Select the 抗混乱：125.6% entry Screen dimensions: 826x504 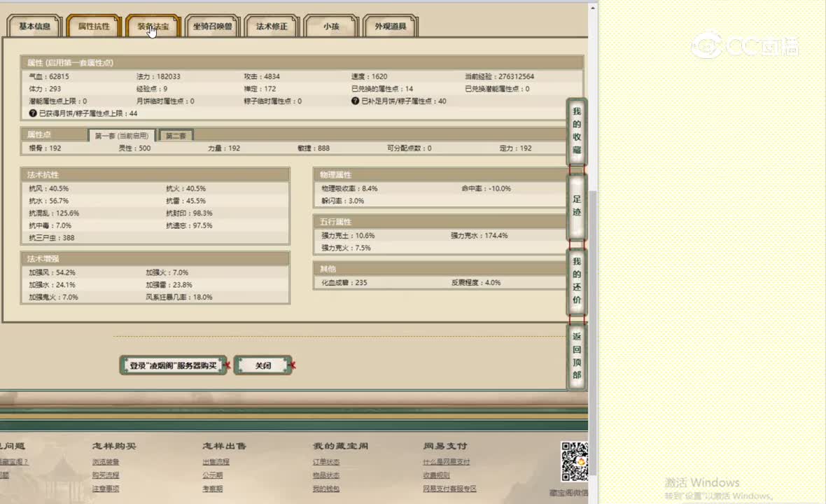click(54, 213)
